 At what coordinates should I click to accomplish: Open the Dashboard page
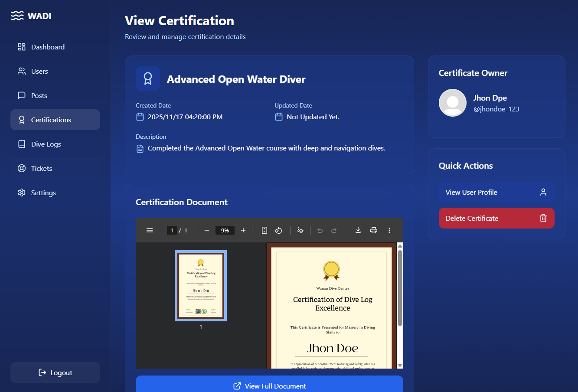pyautogui.click(x=48, y=47)
